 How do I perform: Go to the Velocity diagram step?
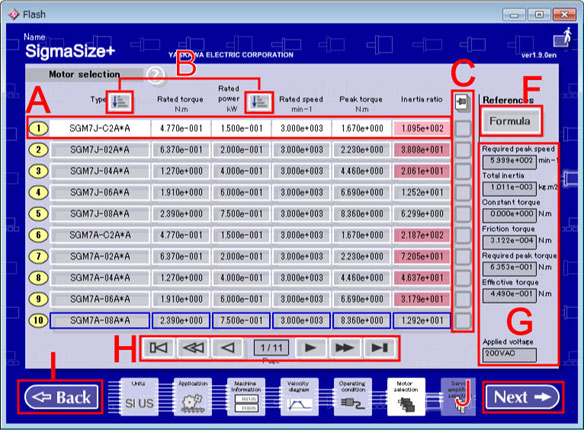(x=299, y=397)
